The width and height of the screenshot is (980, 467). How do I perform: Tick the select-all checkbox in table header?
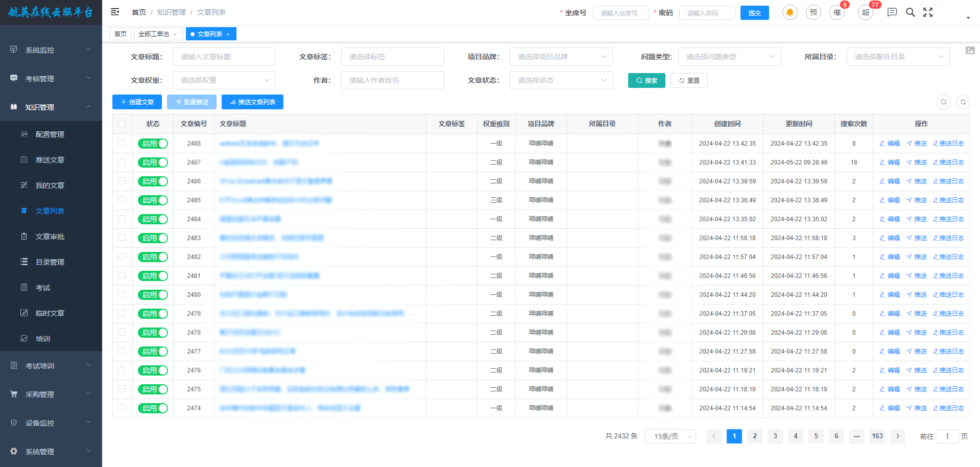(122, 124)
